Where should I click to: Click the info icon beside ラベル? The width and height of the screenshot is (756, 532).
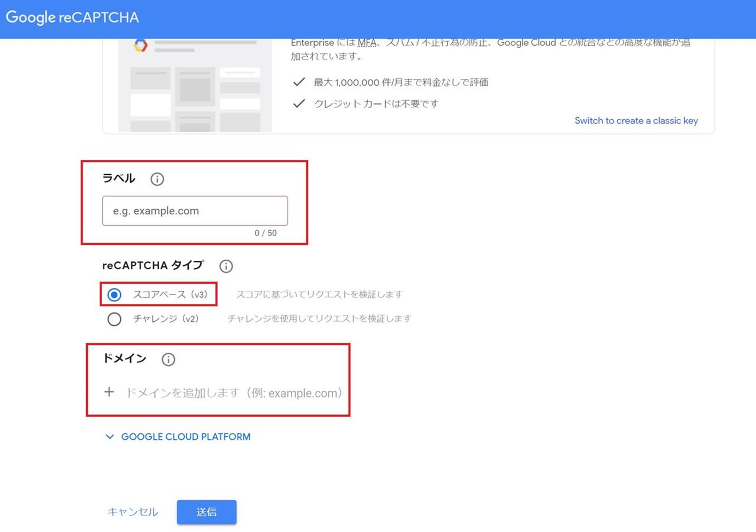(157, 179)
